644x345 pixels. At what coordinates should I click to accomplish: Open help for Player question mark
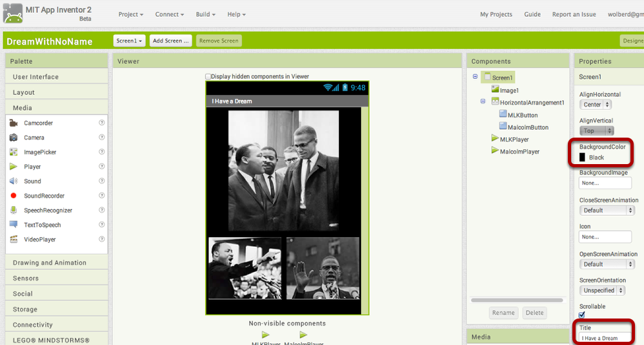pyautogui.click(x=101, y=166)
